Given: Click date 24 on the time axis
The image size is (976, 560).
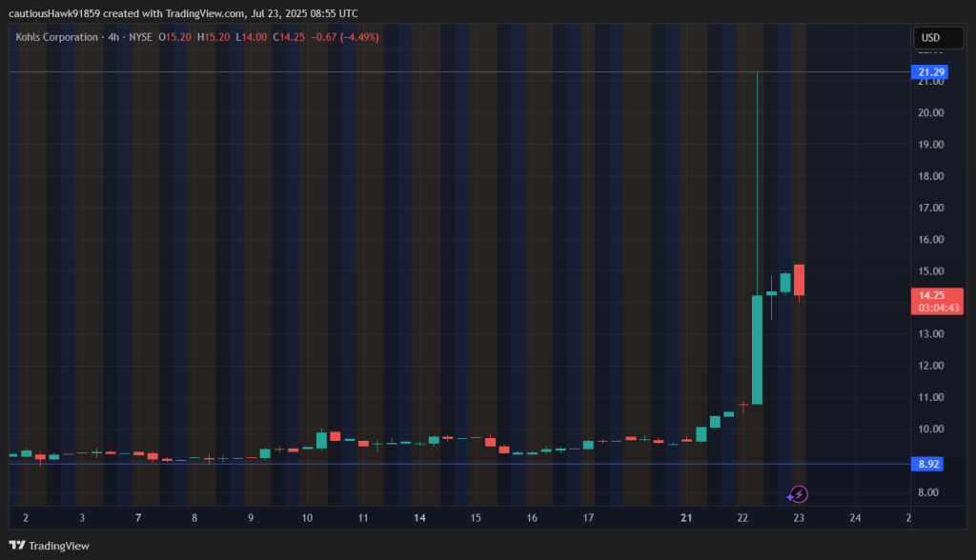Looking at the screenshot, I should [855, 518].
